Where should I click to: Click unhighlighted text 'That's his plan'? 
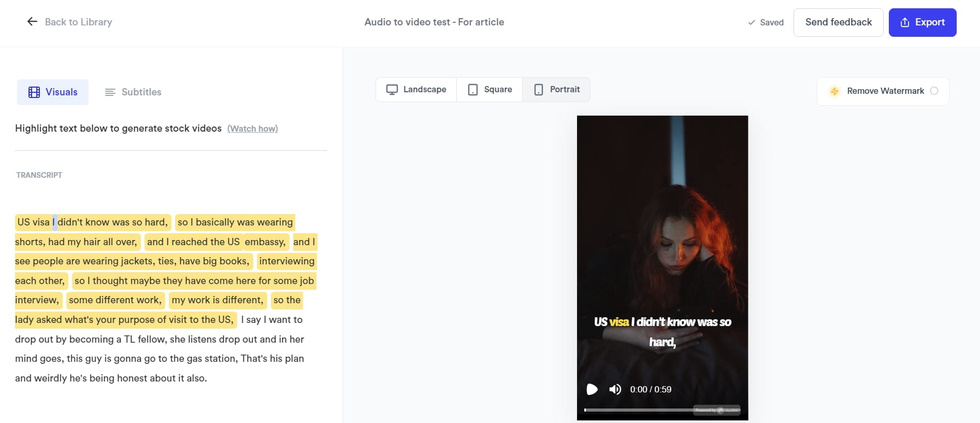pos(272,359)
